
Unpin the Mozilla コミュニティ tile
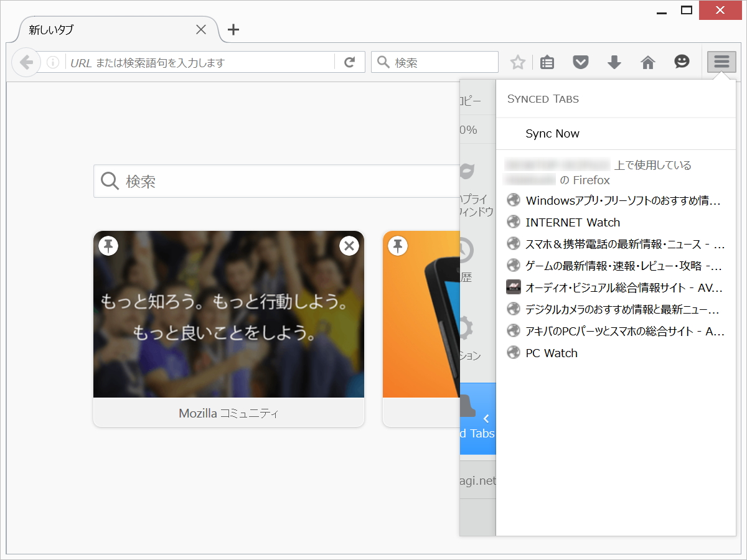click(108, 245)
